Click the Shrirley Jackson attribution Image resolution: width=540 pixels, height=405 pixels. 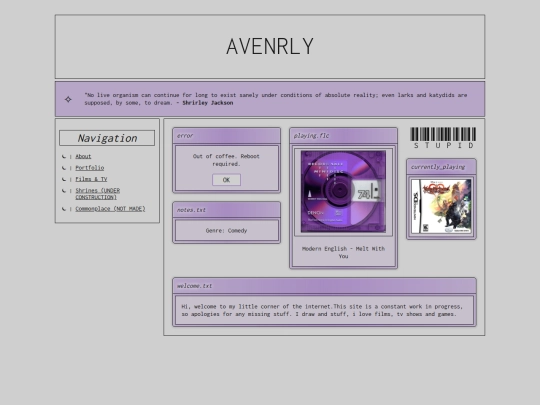(208, 103)
